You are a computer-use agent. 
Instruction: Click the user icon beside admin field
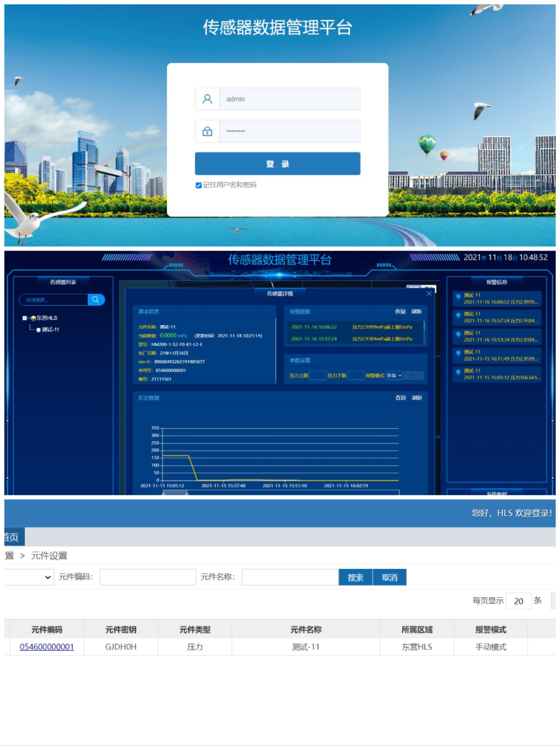(207, 99)
